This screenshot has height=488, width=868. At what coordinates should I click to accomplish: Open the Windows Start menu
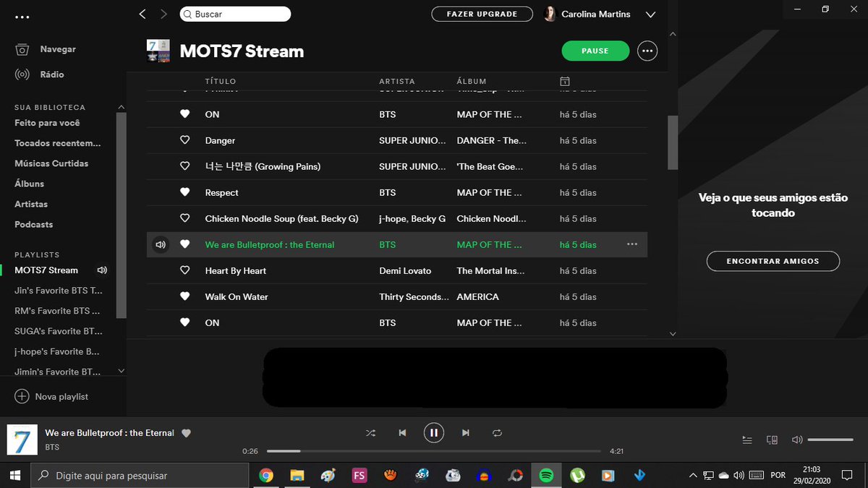pos(14,475)
